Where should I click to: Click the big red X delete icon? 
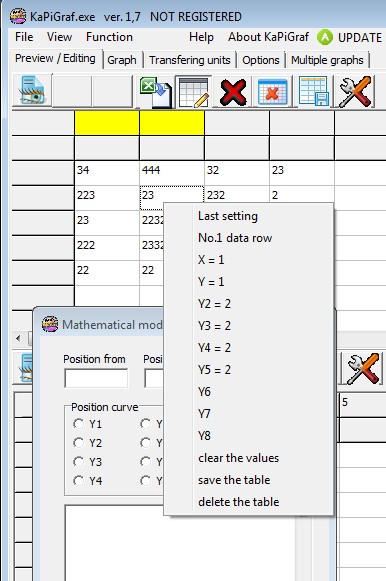coord(233,92)
